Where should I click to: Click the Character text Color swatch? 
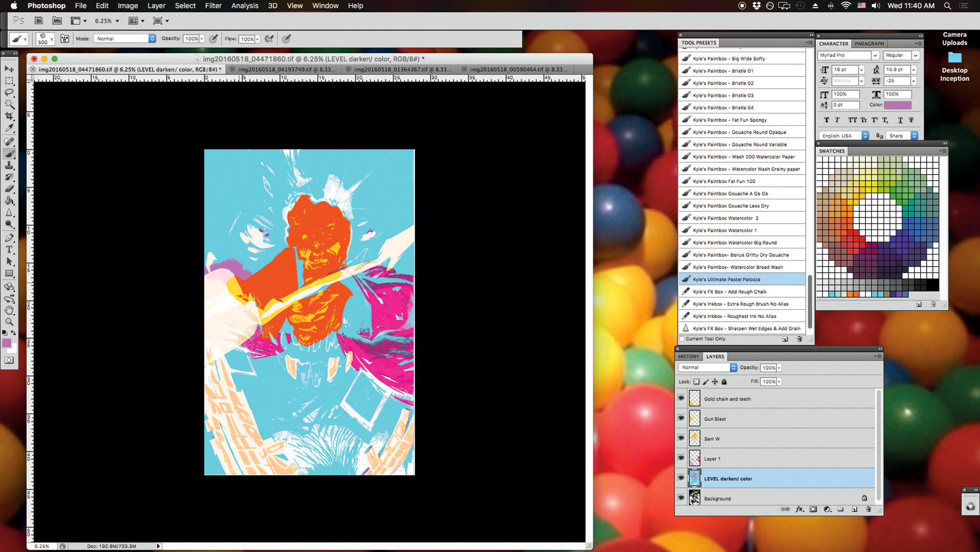tap(898, 105)
